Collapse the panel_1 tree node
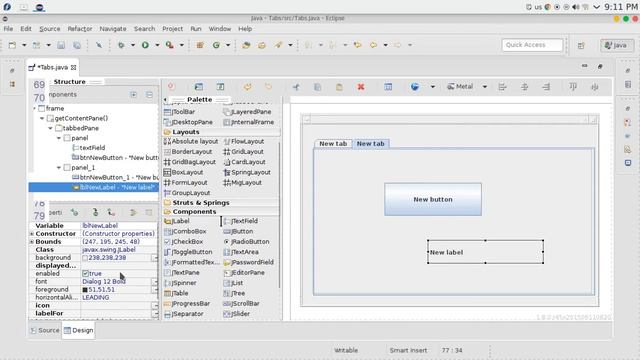 pyautogui.click(x=59, y=167)
